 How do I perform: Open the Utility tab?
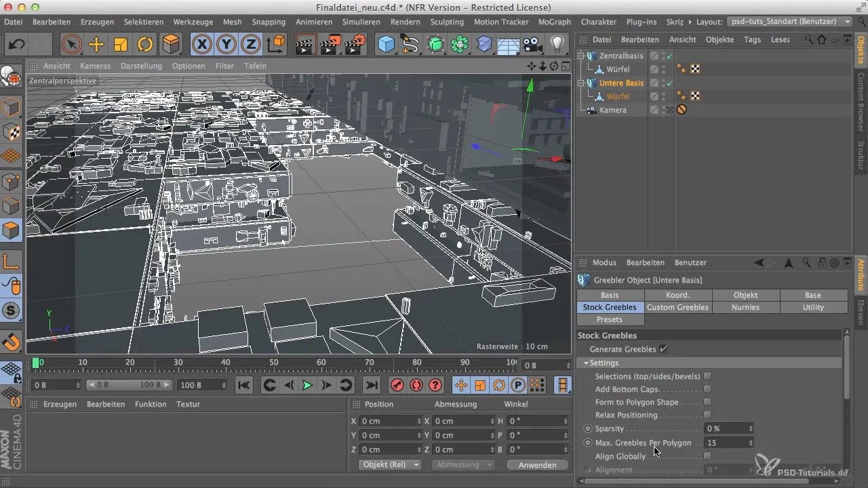813,307
